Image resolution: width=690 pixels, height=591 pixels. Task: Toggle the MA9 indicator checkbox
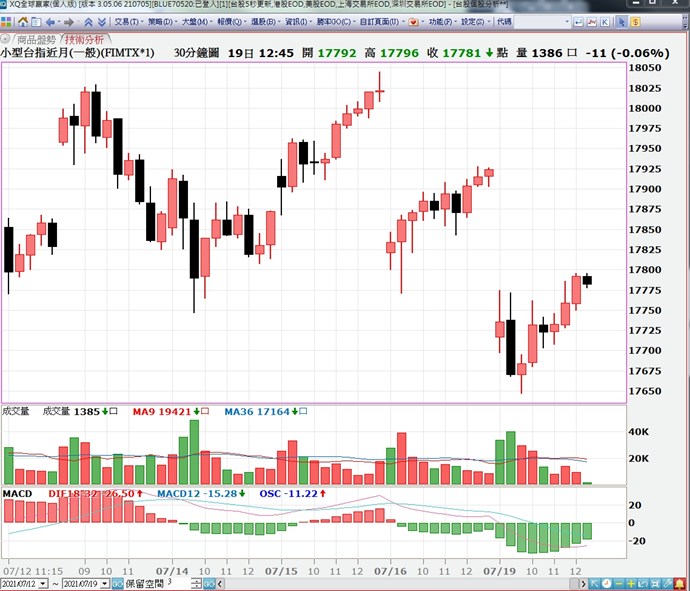click(205, 411)
